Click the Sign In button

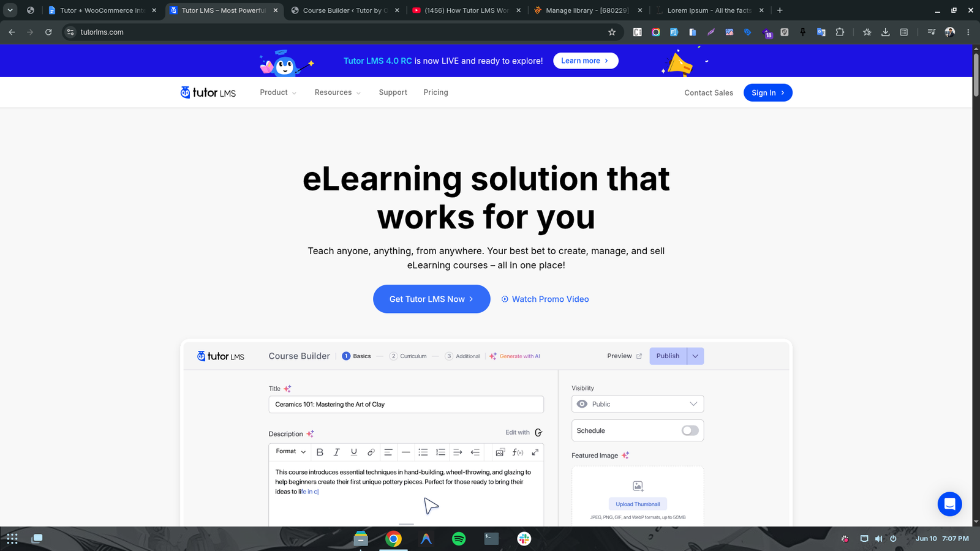coord(768,92)
